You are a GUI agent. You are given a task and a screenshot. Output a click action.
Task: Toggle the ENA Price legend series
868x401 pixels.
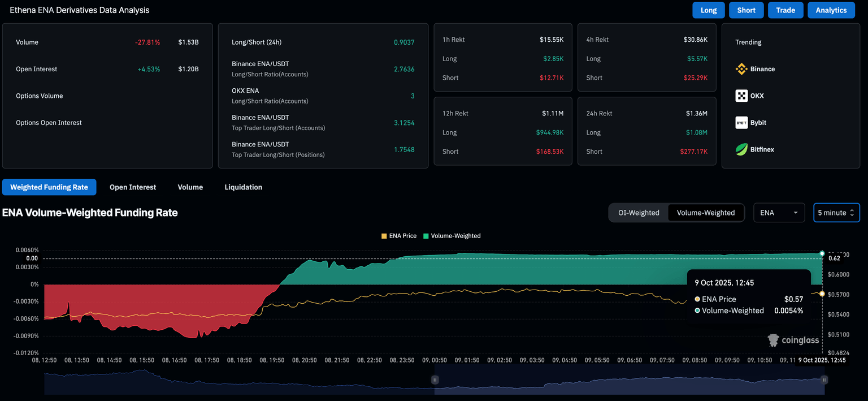pos(399,236)
